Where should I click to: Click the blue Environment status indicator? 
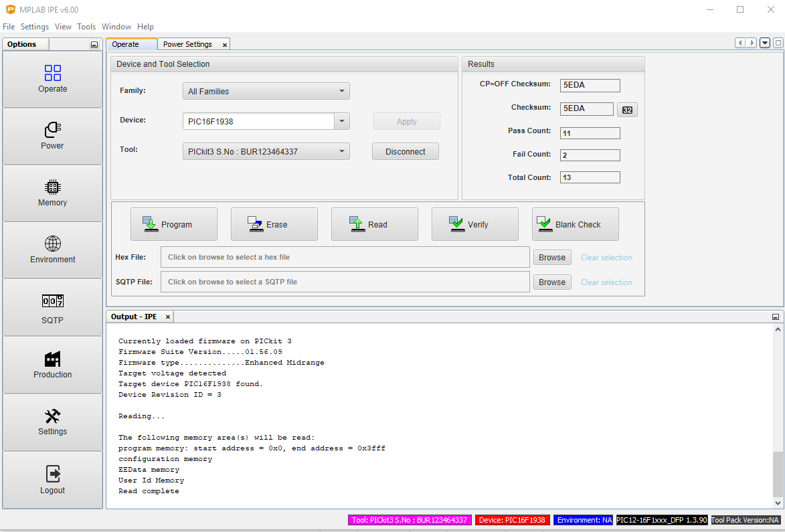[584, 520]
